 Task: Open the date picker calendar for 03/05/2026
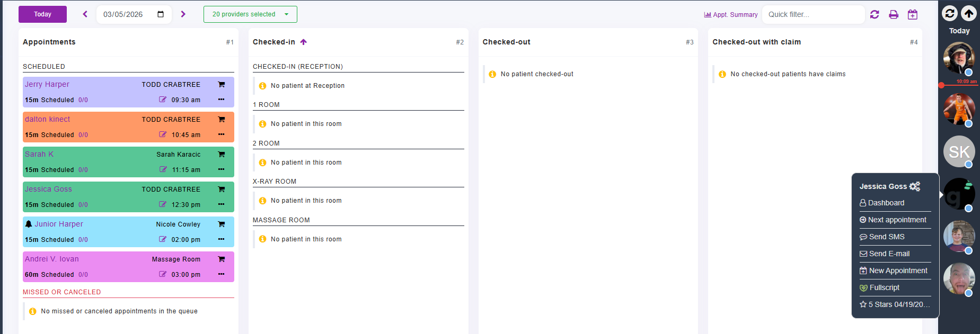pos(161,14)
